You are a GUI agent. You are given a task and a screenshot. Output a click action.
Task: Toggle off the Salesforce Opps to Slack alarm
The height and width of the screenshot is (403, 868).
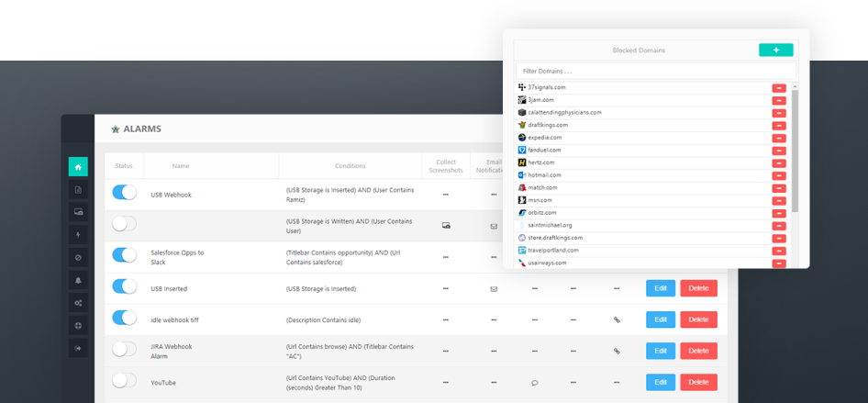[x=124, y=255]
